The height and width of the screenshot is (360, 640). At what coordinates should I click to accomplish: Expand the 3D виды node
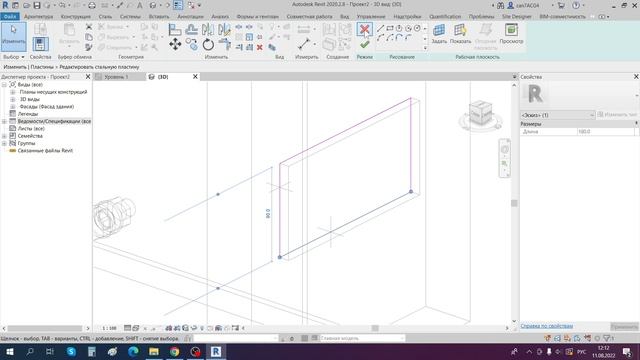[13, 99]
